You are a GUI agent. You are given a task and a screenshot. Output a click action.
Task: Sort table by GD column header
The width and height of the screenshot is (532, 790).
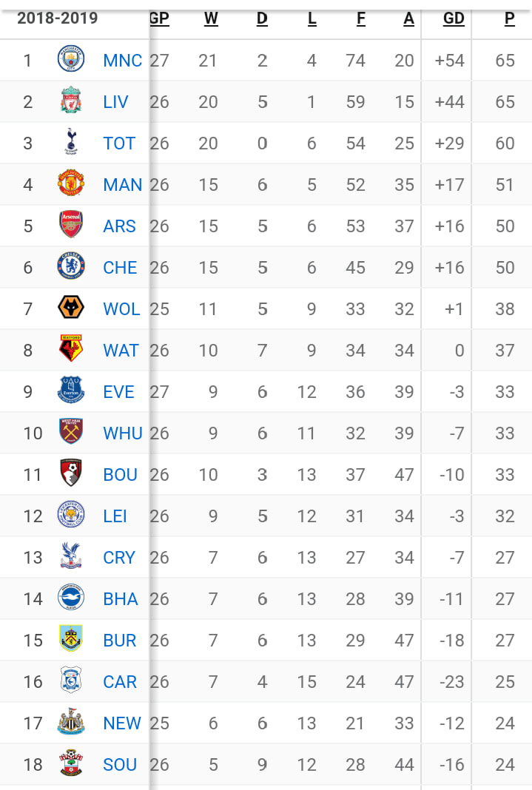tap(454, 18)
